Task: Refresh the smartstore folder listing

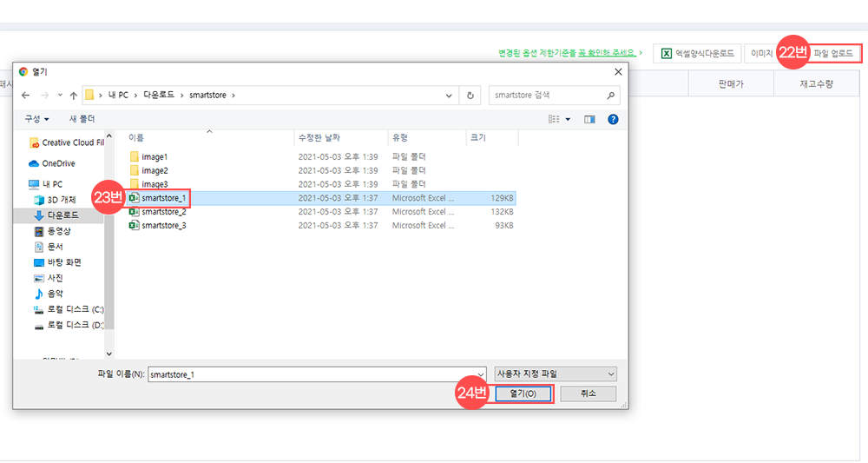Action: coord(470,96)
